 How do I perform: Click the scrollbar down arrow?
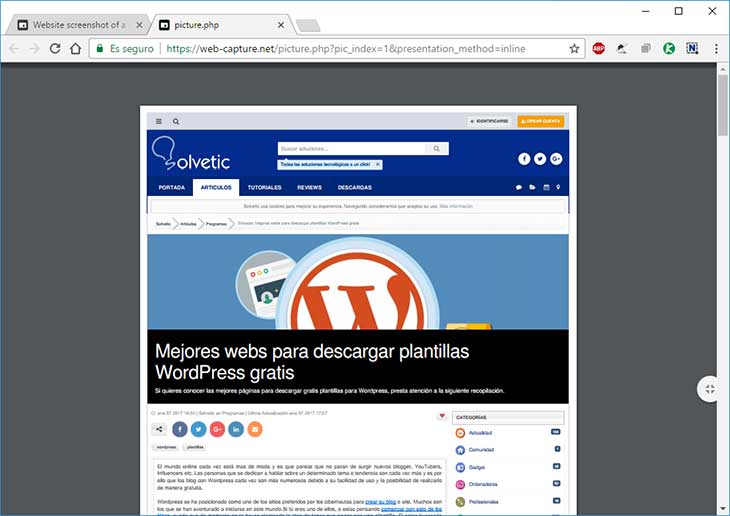[723, 509]
